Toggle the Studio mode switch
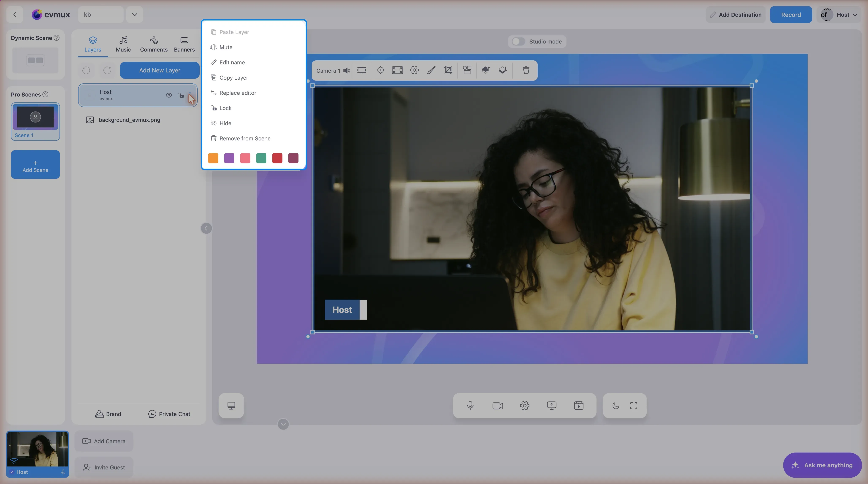 (518, 41)
